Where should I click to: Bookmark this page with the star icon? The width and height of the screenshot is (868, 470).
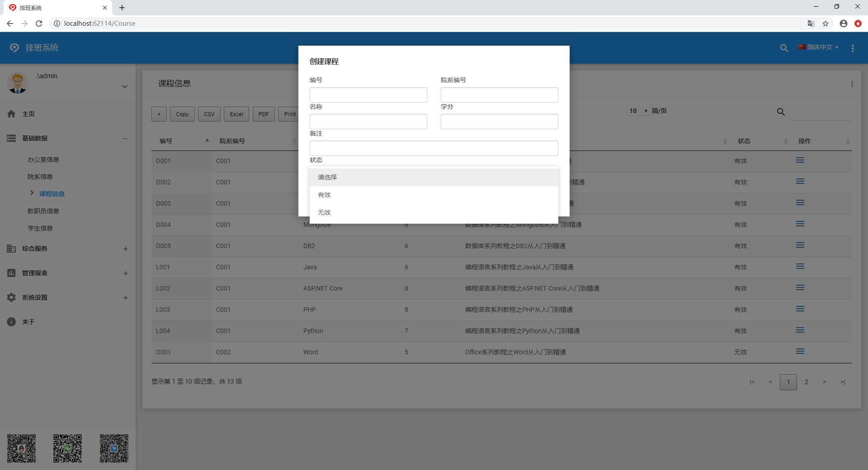[826, 23]
